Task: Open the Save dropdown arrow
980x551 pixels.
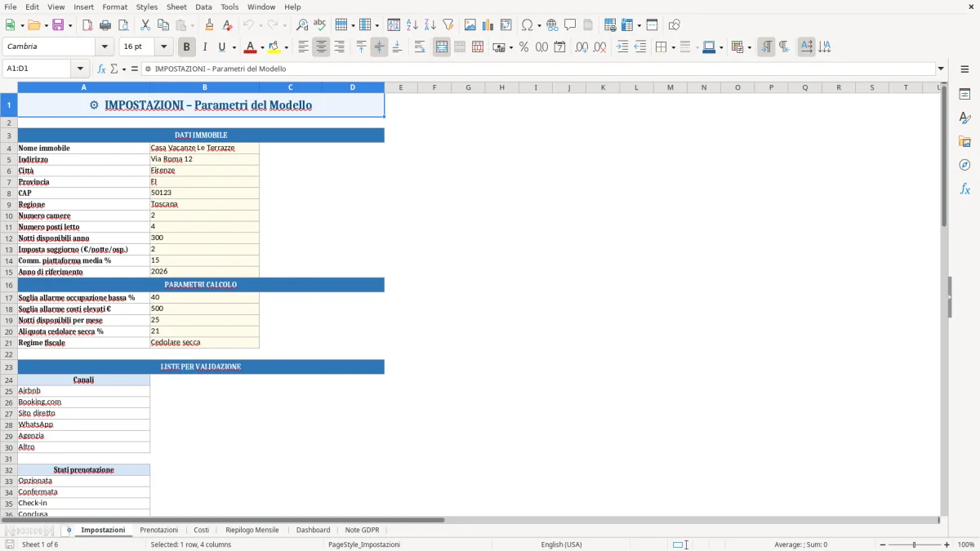Action: pyautogui.click(x=70, y=25)
